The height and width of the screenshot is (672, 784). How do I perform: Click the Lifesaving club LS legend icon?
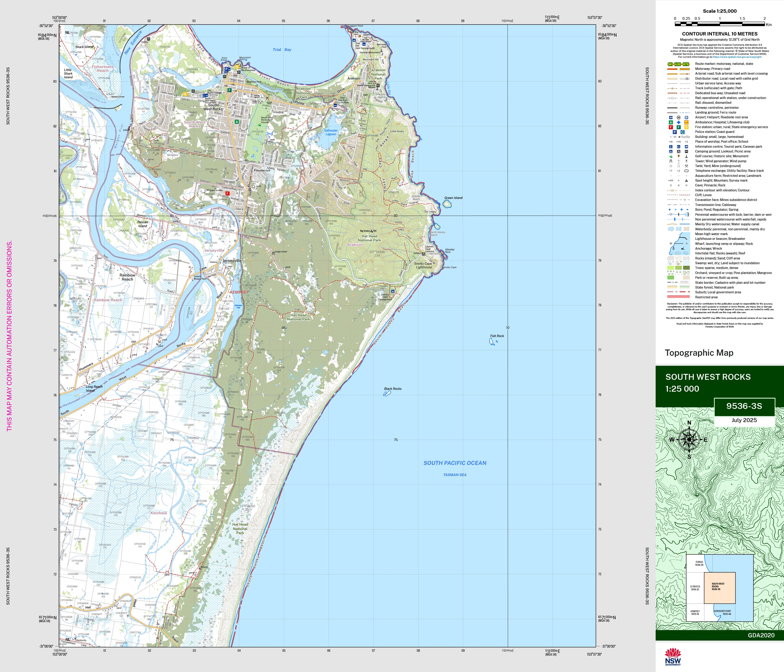point(686,123)
